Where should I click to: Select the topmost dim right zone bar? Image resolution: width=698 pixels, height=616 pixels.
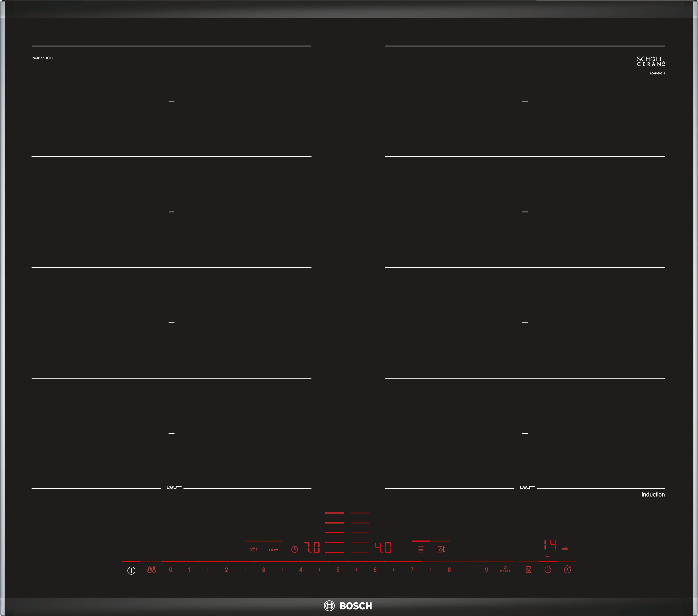360,513
